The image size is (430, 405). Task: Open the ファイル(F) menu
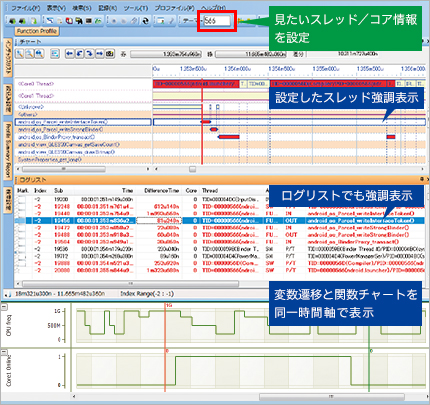[26, 8]
